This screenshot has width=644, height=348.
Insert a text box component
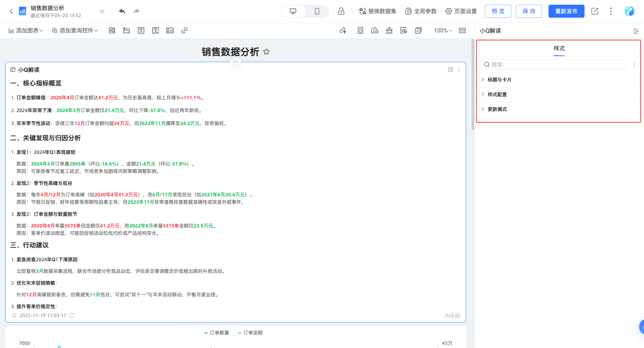(x=141, y=30)
